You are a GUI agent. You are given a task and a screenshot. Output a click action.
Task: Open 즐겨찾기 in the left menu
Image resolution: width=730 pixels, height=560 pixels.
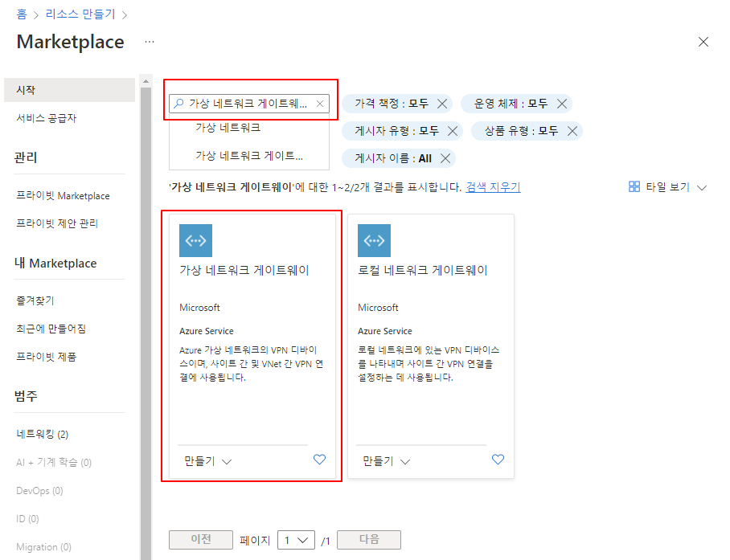(35, 301)
